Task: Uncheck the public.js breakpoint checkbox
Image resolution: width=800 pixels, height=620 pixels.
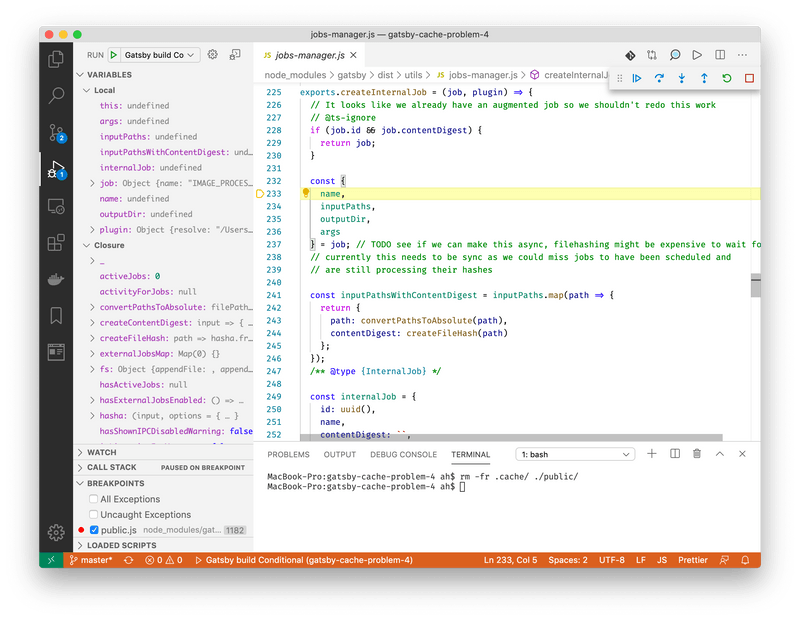Action: pyautogui.click(x=94, y=530)
